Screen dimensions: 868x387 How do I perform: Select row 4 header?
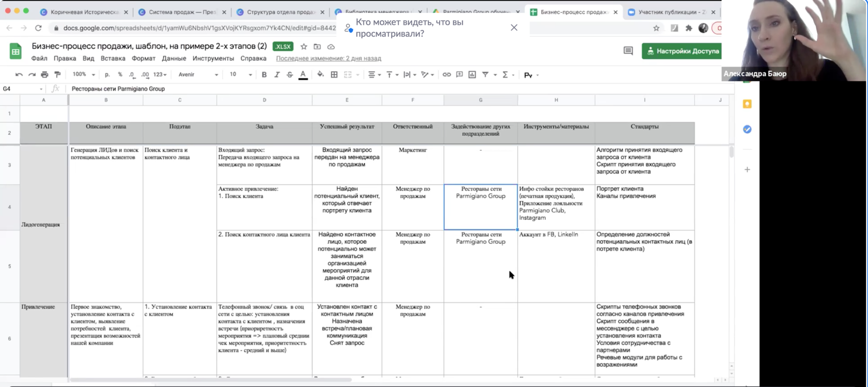tap(9, 207)
